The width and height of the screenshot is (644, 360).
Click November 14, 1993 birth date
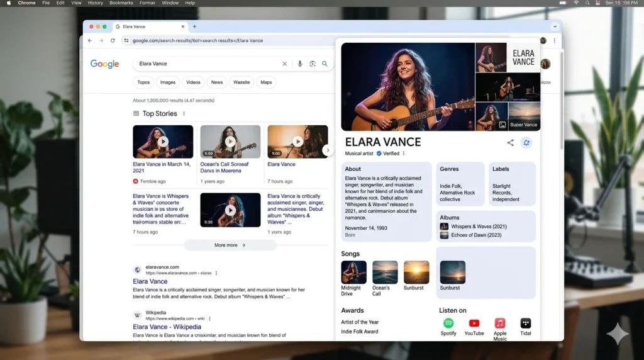366,228
